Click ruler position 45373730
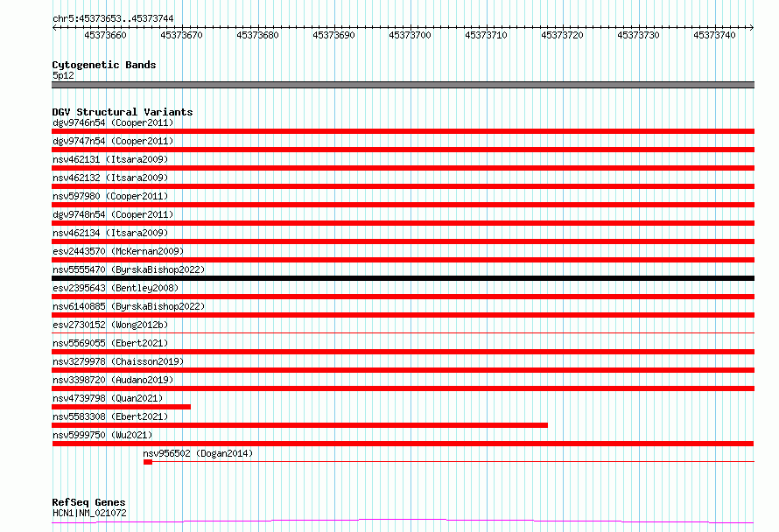The image size is (779, 532). click(638, 35)
